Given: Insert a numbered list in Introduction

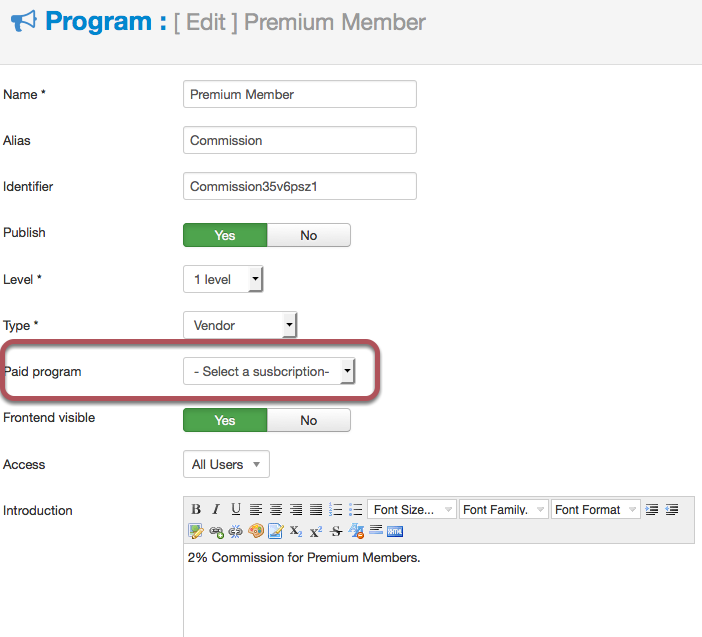Looking at the screenshot, I should 335,509.
